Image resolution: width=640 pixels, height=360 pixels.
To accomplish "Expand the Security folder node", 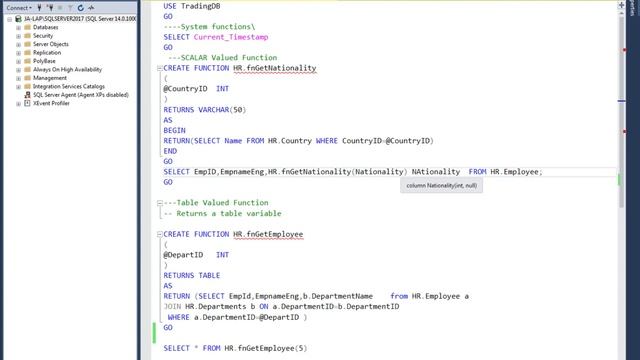I will (18, 36).
